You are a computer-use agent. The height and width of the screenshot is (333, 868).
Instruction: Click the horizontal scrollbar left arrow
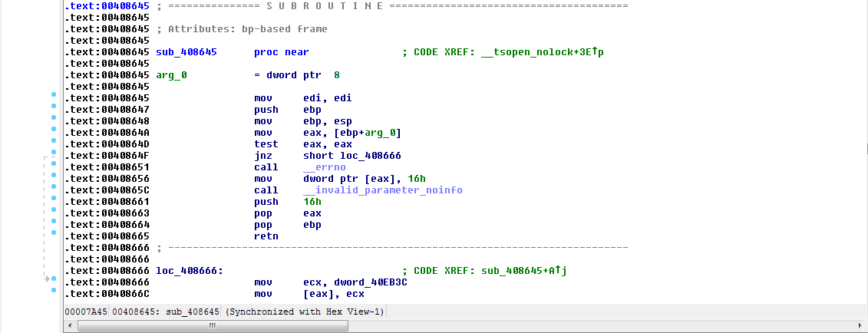(x=70, y=326)
